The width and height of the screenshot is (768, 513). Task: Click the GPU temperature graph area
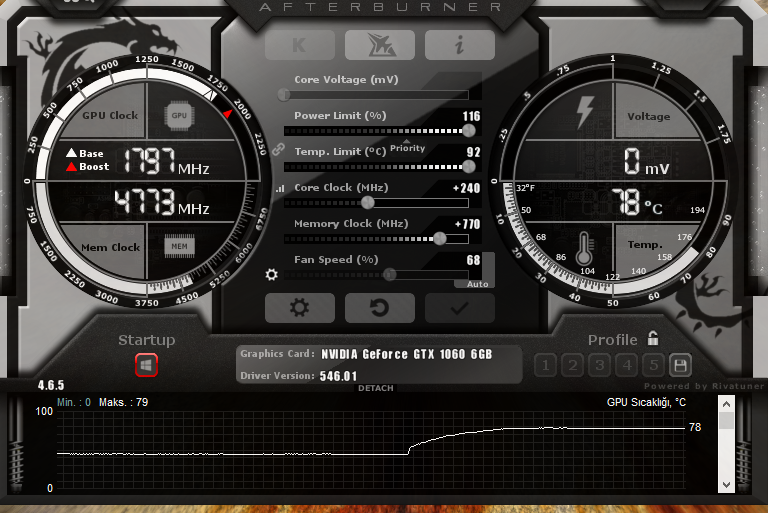[x=371, y=449]
